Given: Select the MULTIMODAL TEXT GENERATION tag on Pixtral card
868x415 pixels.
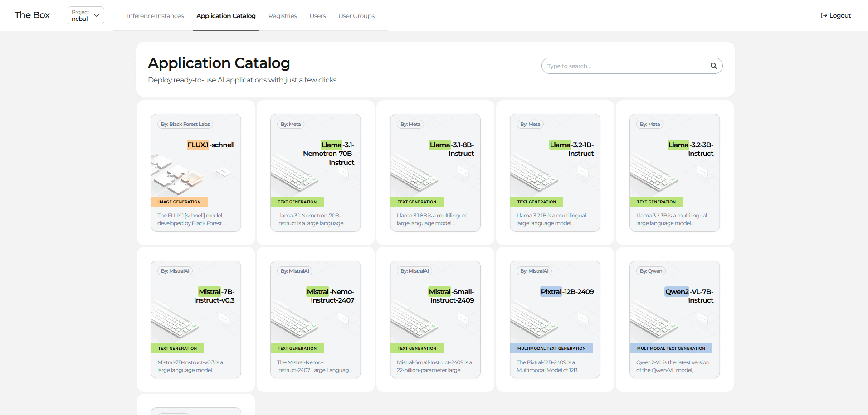Looking at the screenshot, I should click(x=551, y=348).
